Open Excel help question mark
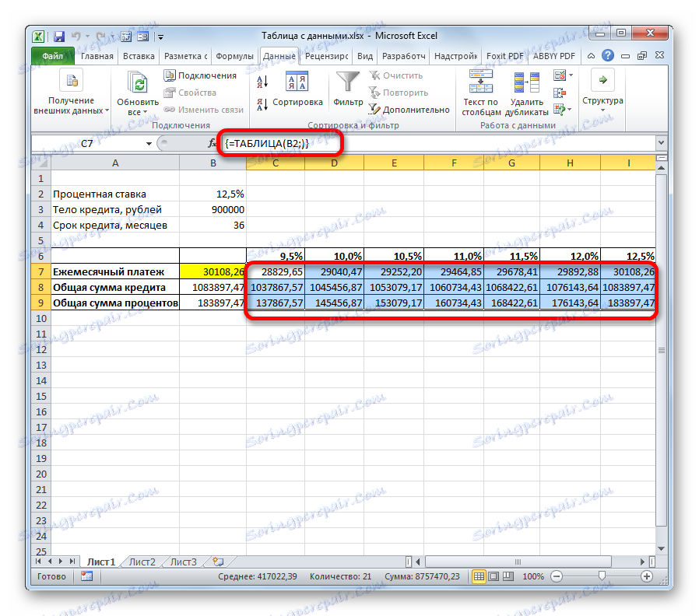This screenshot has height=616, width=699. (x=607, y=56)
